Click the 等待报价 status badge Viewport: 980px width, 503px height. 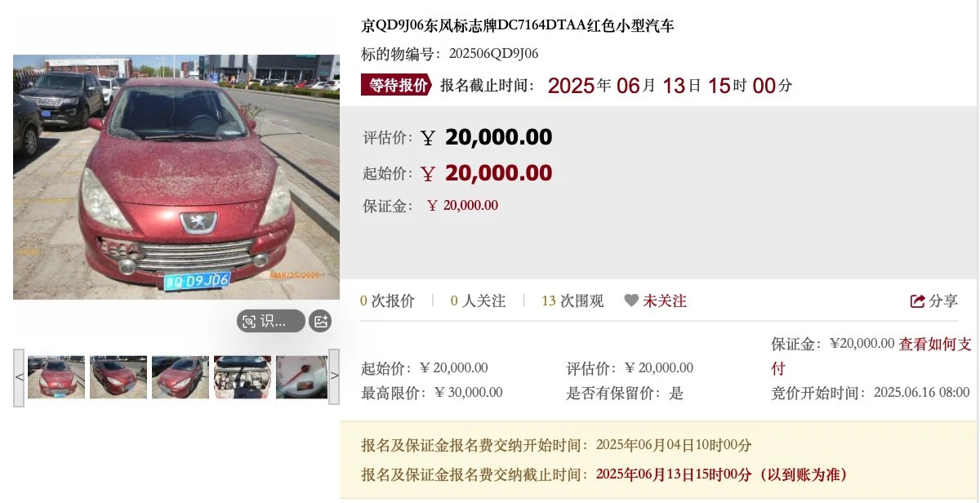[x=396, y=85]
